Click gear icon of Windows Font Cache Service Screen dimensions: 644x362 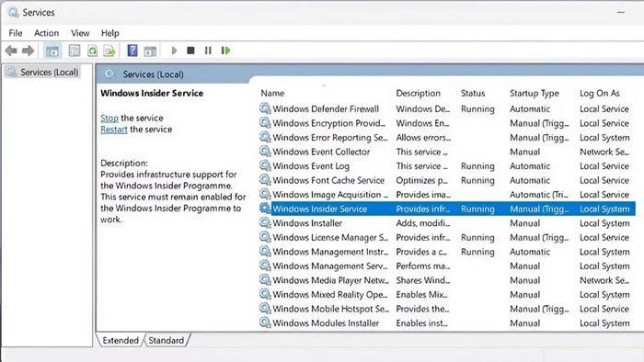click(x=265, y=180)
